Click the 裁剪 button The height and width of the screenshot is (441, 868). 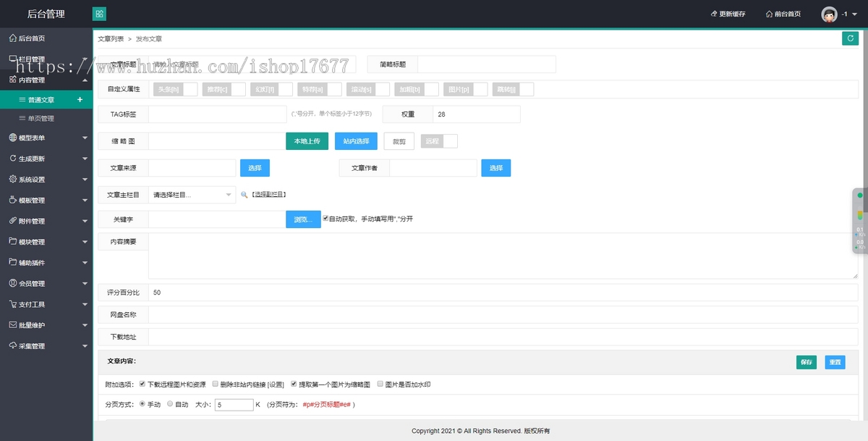399,141
